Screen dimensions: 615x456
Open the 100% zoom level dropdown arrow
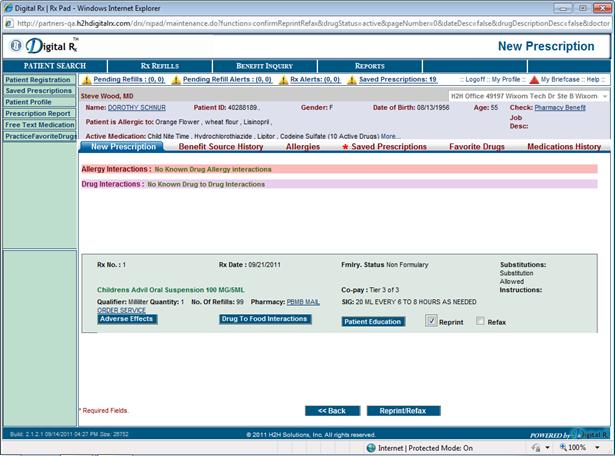(x=598, y=448)
